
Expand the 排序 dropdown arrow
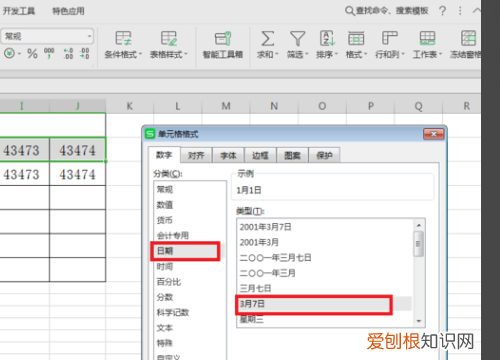pyautogui.click(x=336, y=54)
